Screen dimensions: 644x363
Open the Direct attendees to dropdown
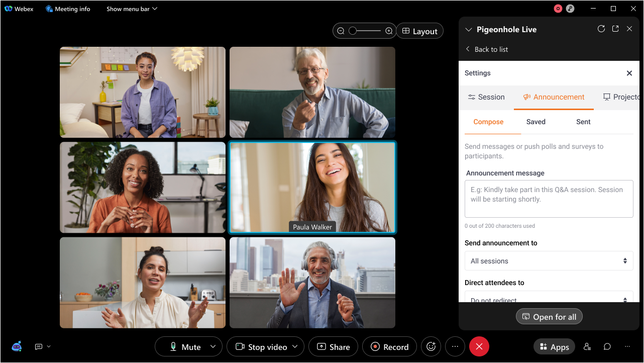[549, 297]
